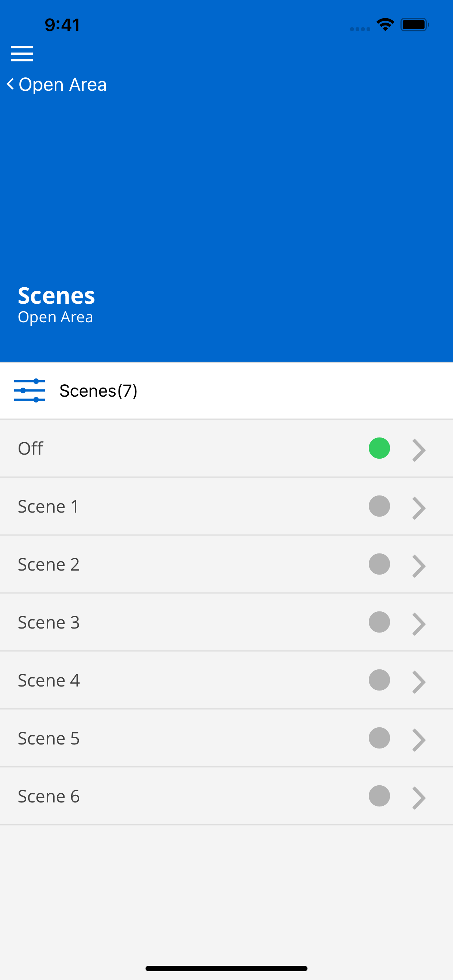This screenshot has width=453, height=980.
Task: Open Scene 4 details chevron
Action: coord(419,682)
